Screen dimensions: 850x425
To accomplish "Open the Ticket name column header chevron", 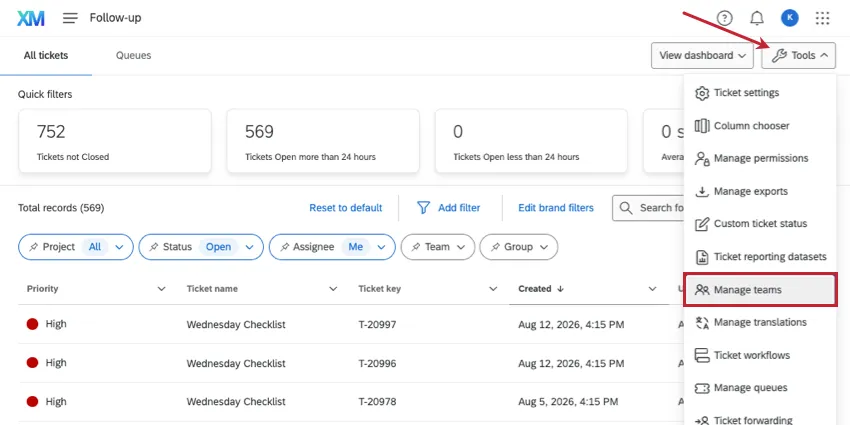I will [x=333, y=289].
